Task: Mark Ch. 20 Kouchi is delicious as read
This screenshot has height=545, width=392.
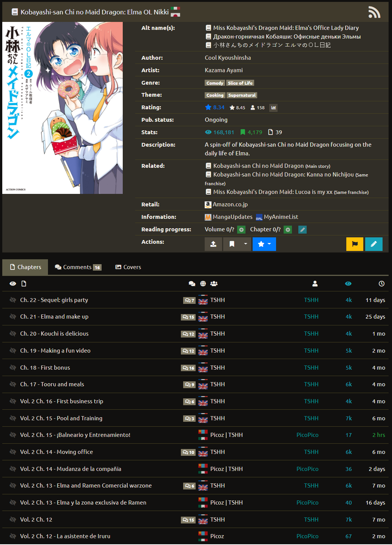Action: [x=13, y=334]
